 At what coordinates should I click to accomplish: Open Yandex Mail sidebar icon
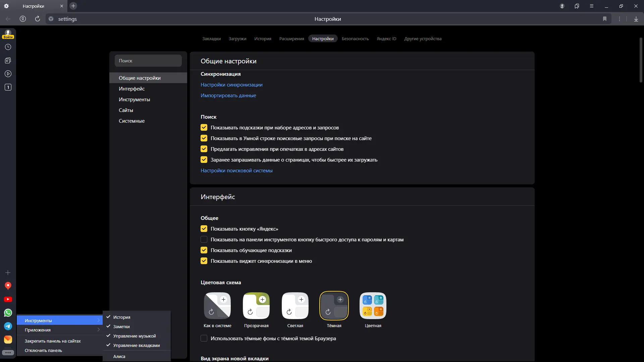tap(8, 340)
